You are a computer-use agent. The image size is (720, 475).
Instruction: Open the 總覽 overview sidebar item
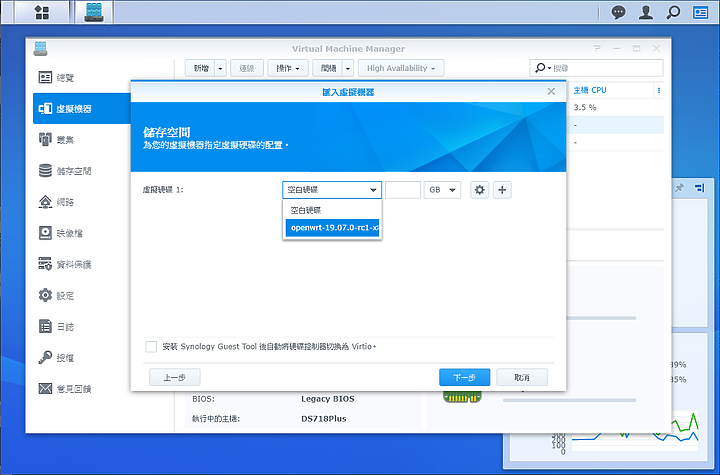click(x=82, y=78)
